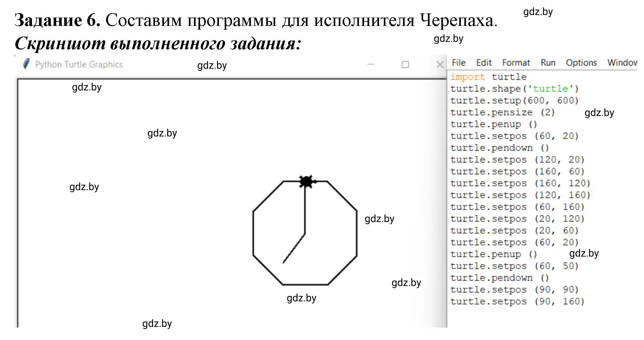
Task: Open the Edit menu
Action: coord(484,63)
